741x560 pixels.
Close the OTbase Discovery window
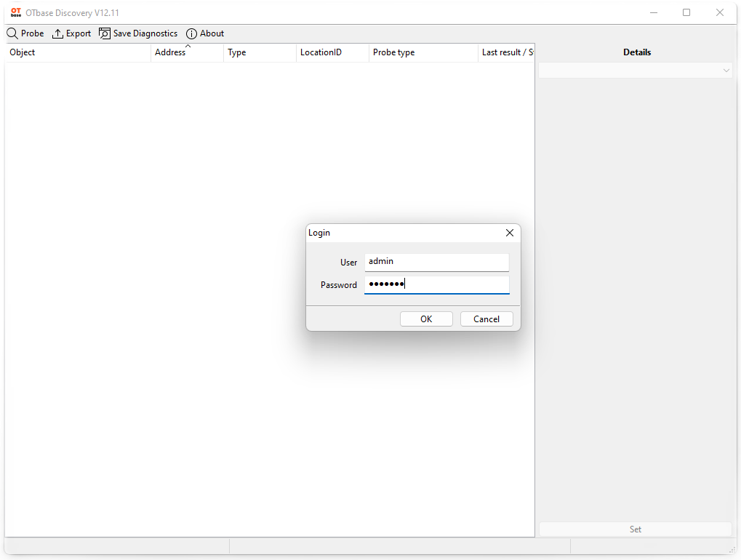720,13
